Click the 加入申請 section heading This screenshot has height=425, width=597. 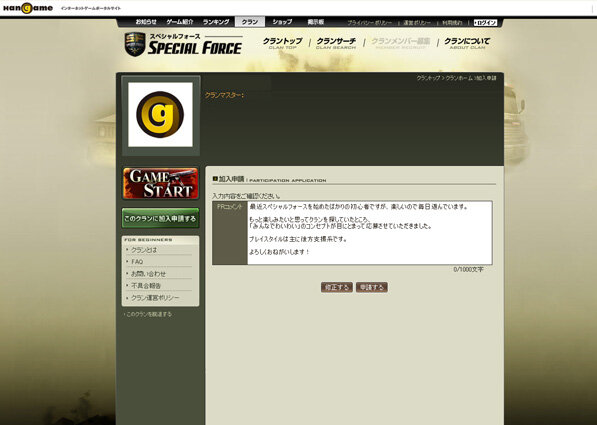coord(231,179)
